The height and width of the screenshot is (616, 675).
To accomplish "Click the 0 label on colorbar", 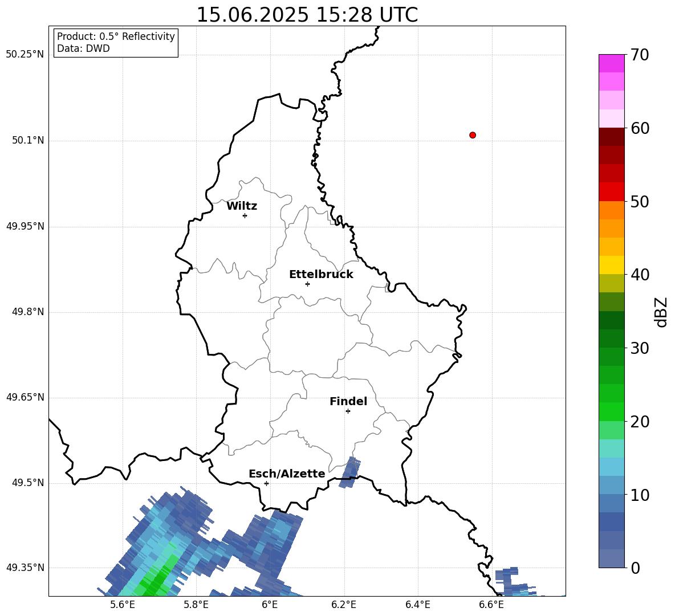I will tap(635, 568).
